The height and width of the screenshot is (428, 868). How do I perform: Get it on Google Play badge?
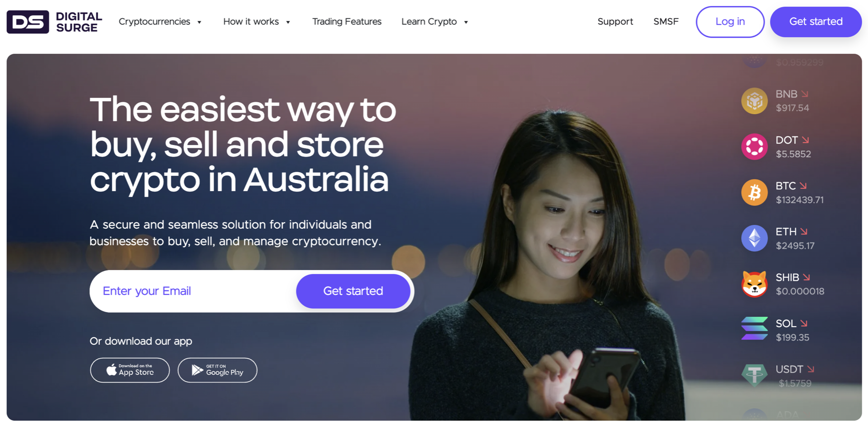[x=217, y=370]
